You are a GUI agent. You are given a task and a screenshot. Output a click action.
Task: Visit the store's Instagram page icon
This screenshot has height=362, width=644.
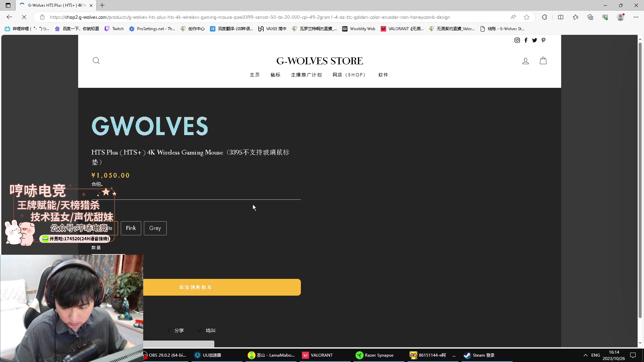(517, 40)
